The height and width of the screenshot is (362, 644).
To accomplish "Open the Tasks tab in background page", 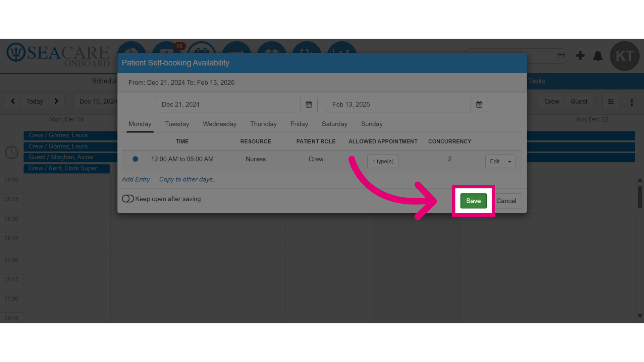I will [537, 81].
